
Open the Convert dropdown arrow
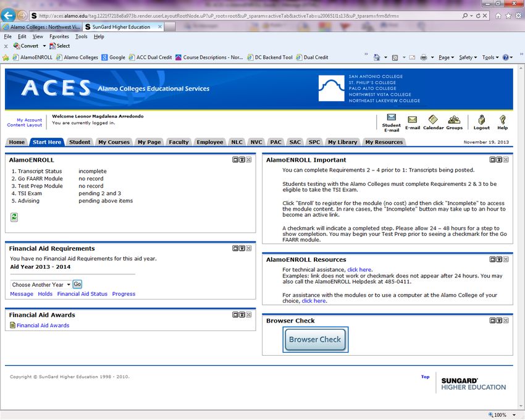point(44,46)
